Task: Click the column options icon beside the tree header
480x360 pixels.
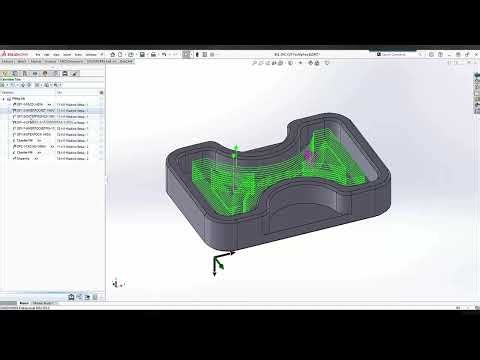Action: point(101,92)
